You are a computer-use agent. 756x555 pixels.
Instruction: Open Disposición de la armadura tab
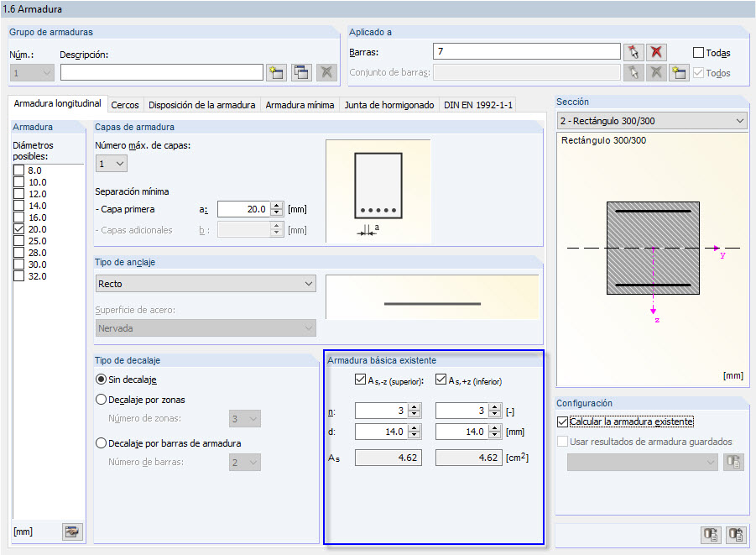202,105
